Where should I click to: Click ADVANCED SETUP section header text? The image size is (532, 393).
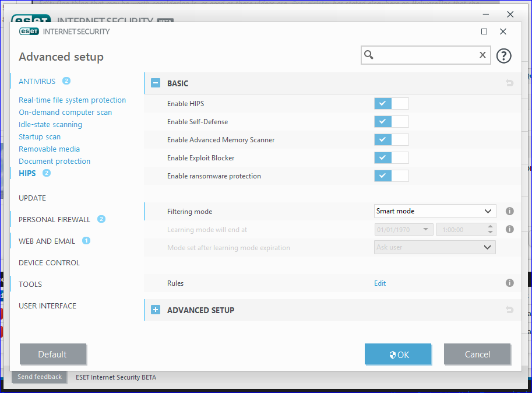[x=200, y=310]
